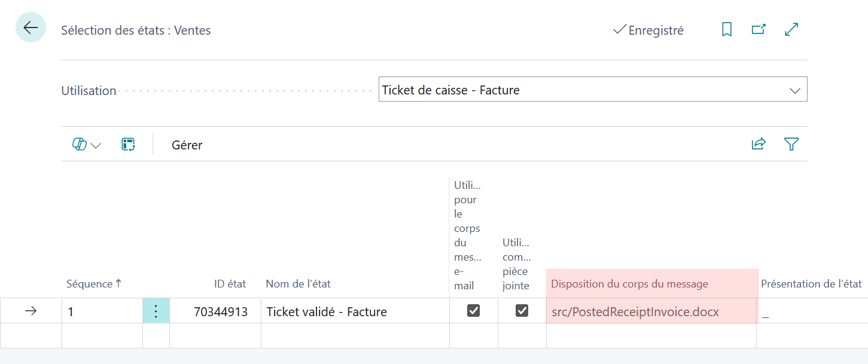Expand the Utilisation dropdown chevron

[795, 91]
